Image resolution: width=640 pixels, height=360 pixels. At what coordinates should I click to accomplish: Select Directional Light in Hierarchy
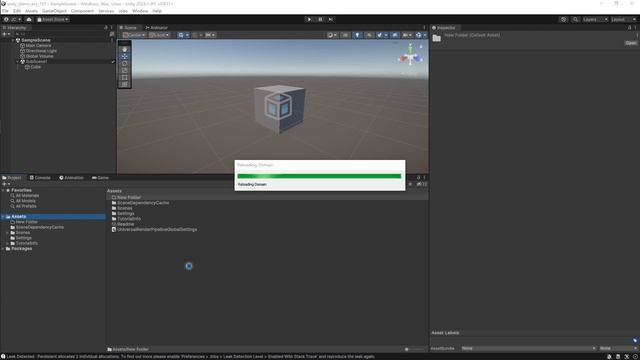41,51
